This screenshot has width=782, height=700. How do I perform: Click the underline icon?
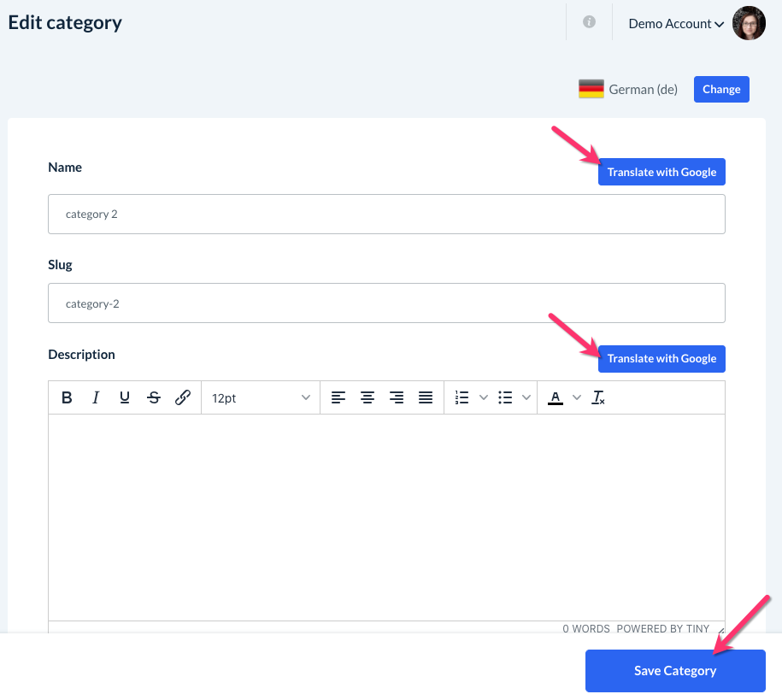(125, 397)
